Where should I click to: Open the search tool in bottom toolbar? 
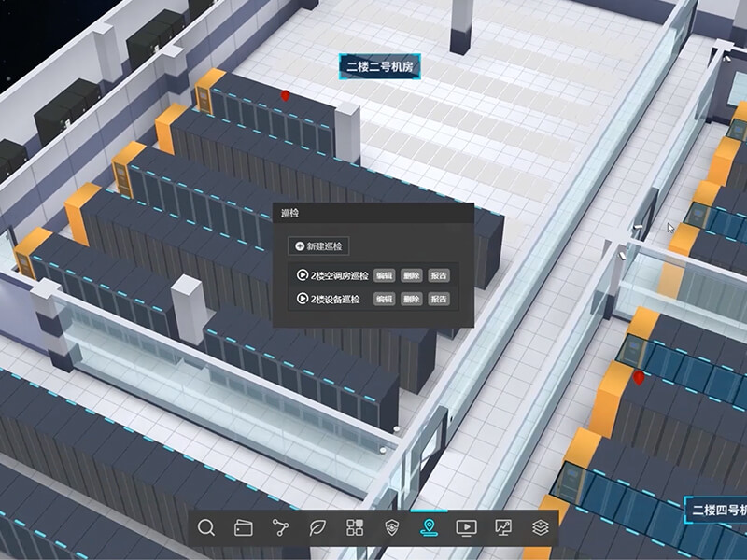point(206,527)
